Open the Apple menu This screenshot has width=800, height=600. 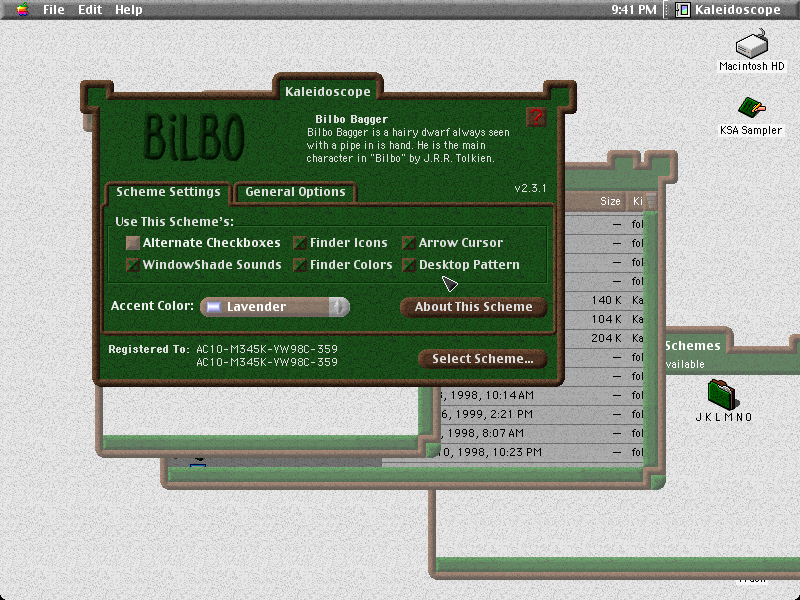pos(22,9)
